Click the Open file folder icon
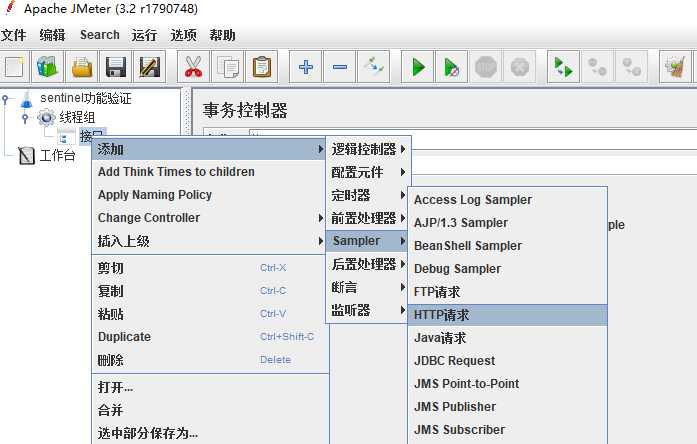697x444 pixels. point(82,67)
